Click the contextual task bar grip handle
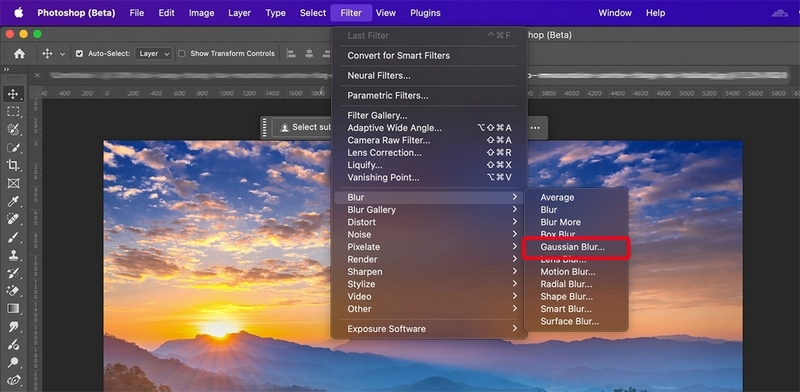Image resolution: width=800 pixels, height=392 pixels. click(265, 128)
